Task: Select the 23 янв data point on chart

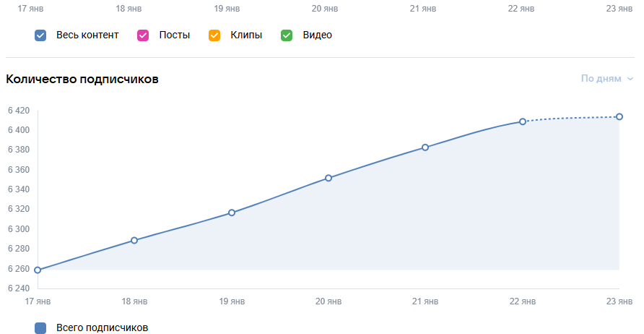Action: [619, 117]
